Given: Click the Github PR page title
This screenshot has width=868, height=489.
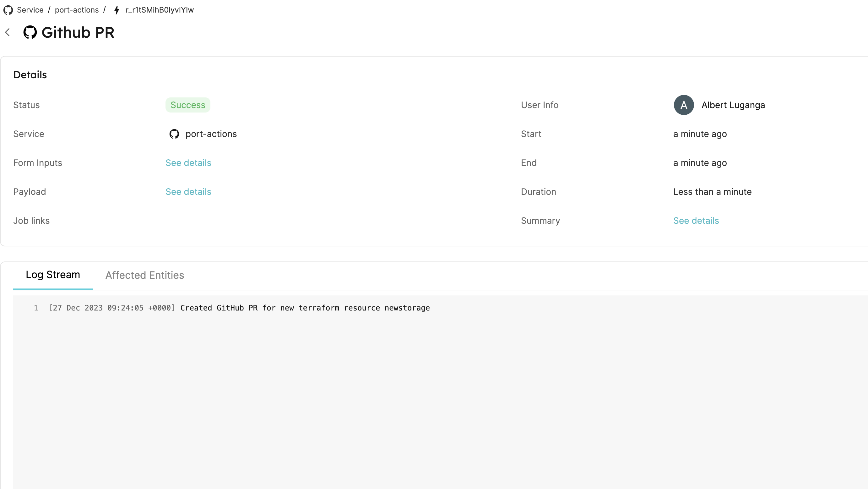Looking at the screenshot, I should coord(78,32).
